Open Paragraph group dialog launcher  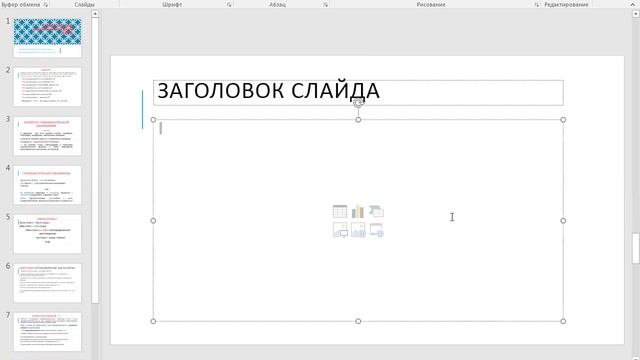[x=326, y=4]
